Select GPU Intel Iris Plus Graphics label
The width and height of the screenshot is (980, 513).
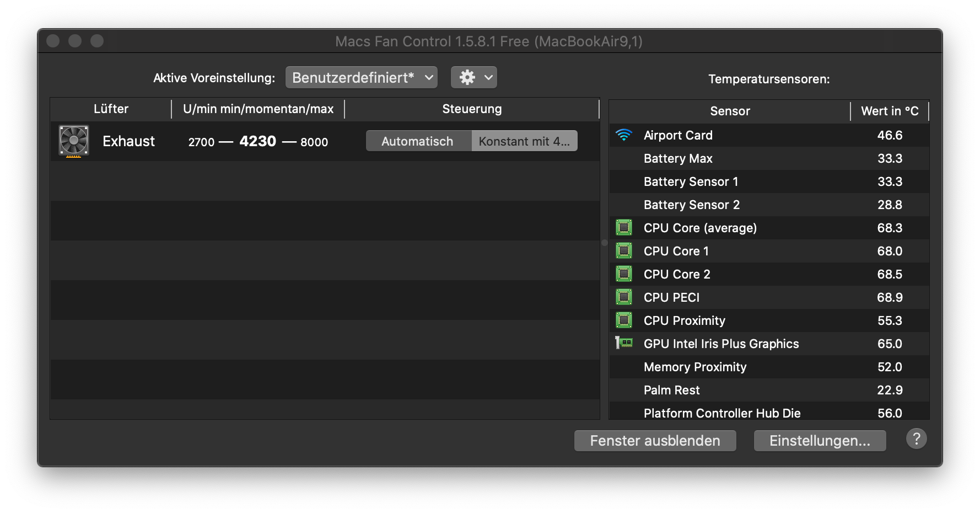click(721, 344)
